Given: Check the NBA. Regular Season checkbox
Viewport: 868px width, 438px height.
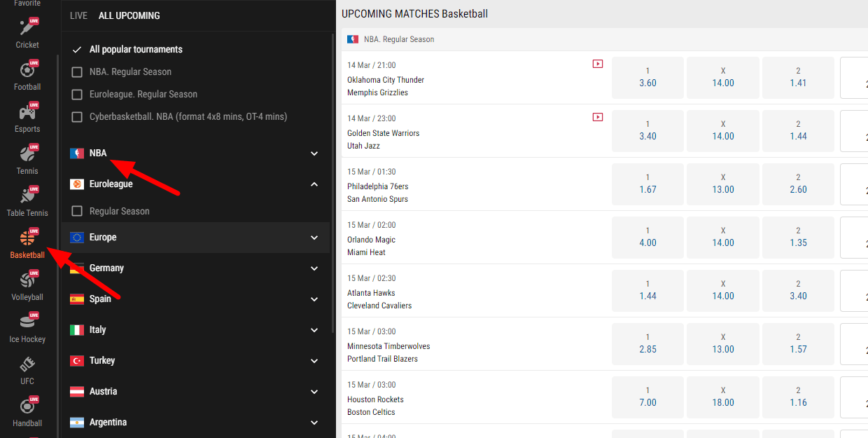Looking at the screenshot, I should (x=77, y=72).
